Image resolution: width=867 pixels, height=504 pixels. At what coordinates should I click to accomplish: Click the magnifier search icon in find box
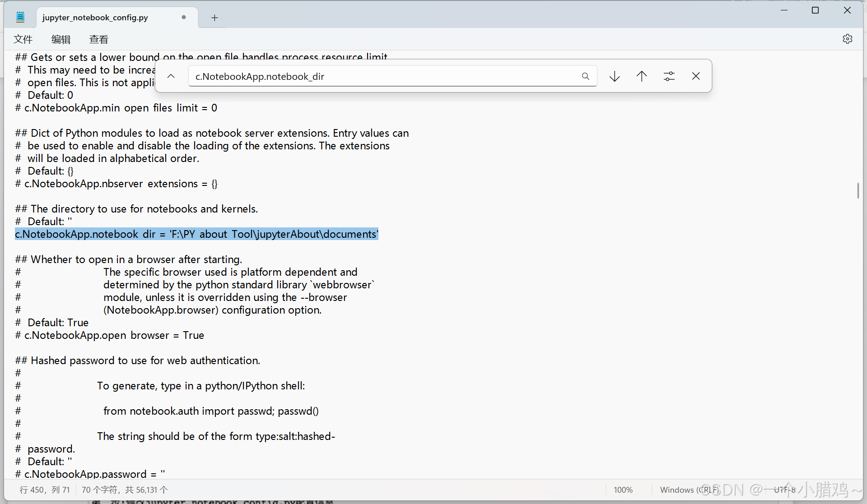586,76
